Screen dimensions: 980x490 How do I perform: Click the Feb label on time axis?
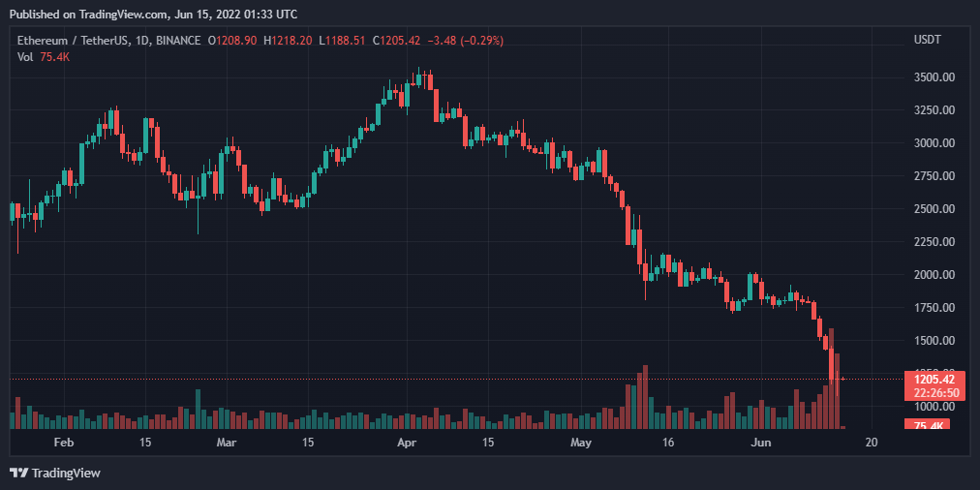click(x=64, y=443)
